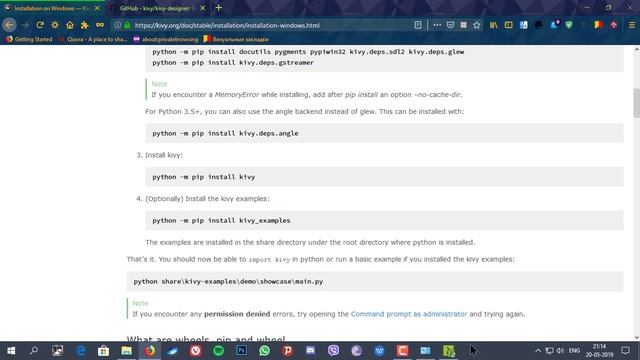
Task: Show sidebars icon in the toolbar
Action: click(x=509, y=25)
